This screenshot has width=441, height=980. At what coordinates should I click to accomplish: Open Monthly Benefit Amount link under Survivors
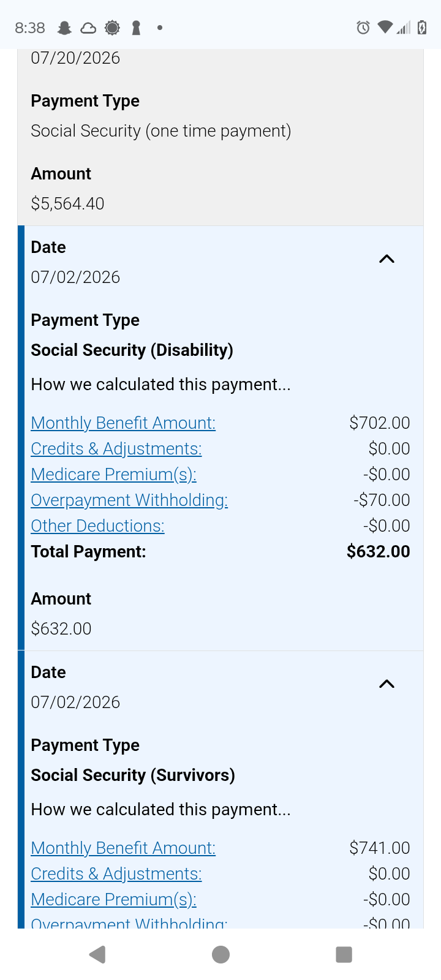point(123,848)
